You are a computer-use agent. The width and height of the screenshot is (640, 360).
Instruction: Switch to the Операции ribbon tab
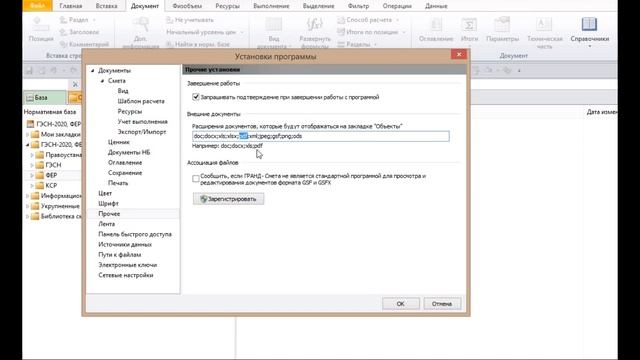(397, 6)
